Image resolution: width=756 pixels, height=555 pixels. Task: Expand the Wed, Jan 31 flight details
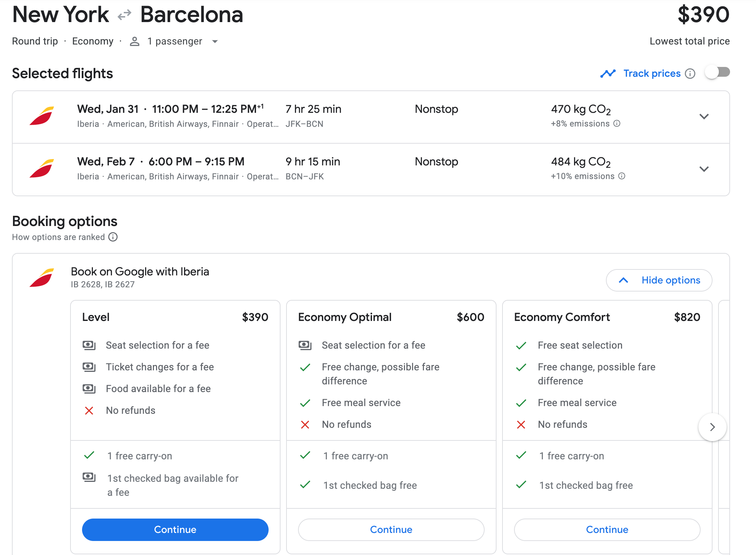(704, 116)
